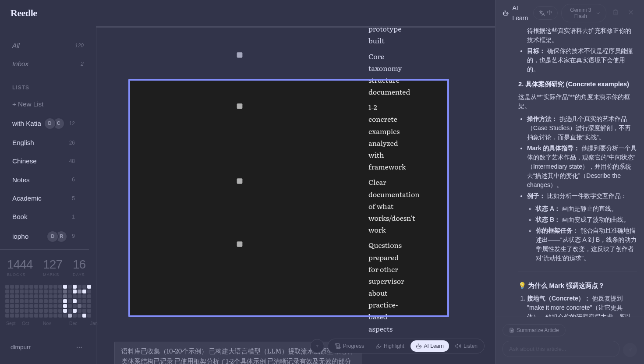Open the Inbox in the sidebar
This screenshot has height=364, width=644.
pos(21,64)
